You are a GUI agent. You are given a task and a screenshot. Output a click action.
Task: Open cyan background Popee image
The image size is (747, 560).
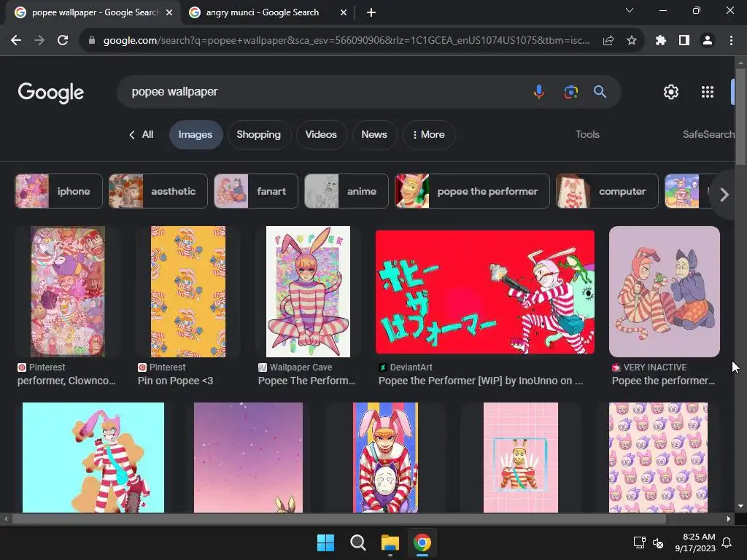click(x=93, y=458)
